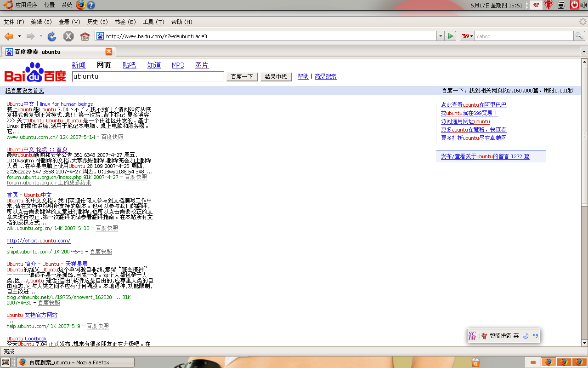Open the 系统 panel menu

[67, 5]
